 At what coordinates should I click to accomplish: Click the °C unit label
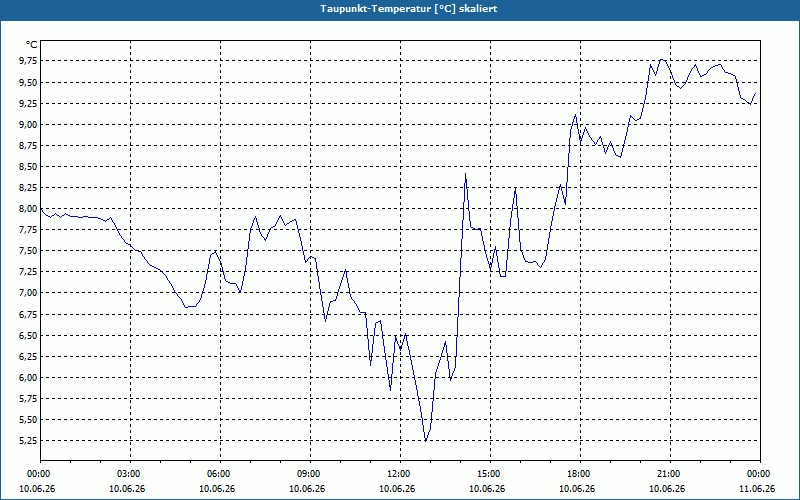31,45
